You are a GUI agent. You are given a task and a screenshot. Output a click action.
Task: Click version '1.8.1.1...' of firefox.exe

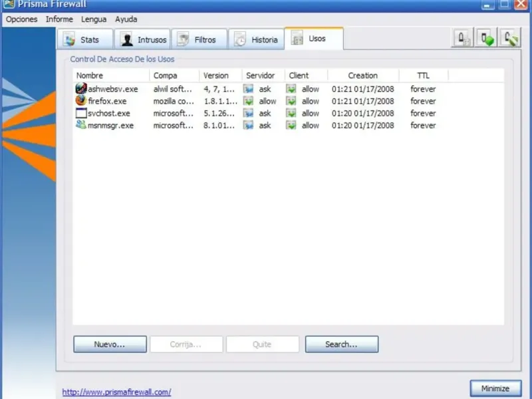tap(220, 101)
